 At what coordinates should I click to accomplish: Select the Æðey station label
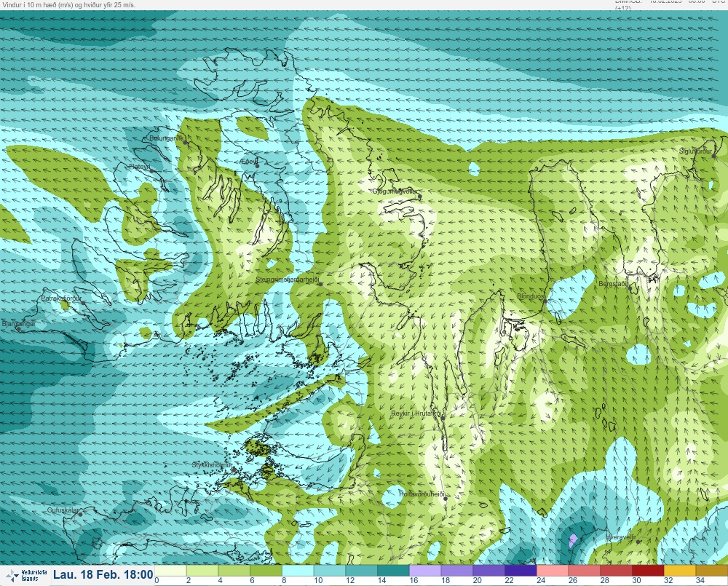[x=248, y=161]
